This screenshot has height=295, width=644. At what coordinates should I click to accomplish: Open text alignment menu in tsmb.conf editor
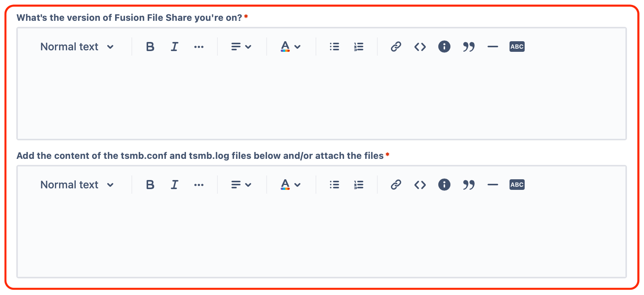(x=241, y=185)
